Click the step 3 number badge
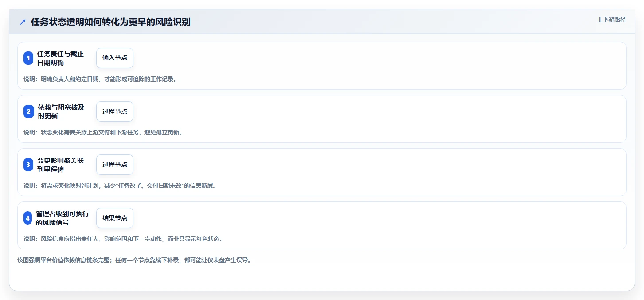The image size is (644, 300). point(28,165)
